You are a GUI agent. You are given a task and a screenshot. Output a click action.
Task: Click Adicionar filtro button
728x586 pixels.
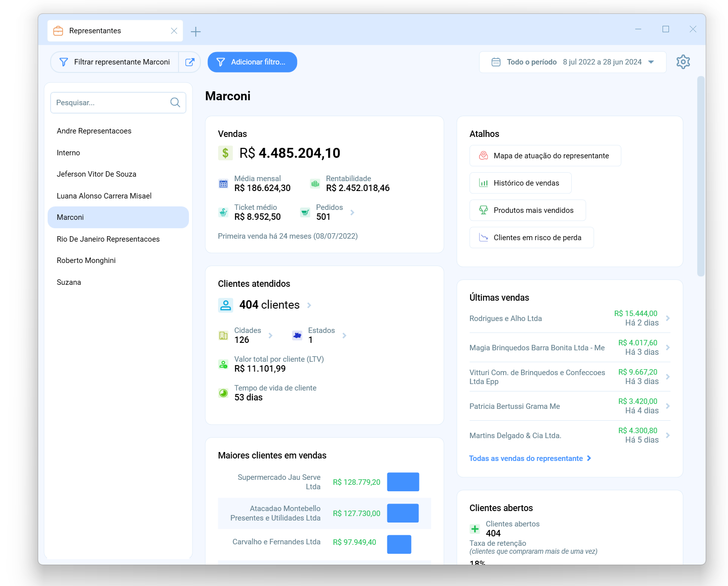coord(252,62)
